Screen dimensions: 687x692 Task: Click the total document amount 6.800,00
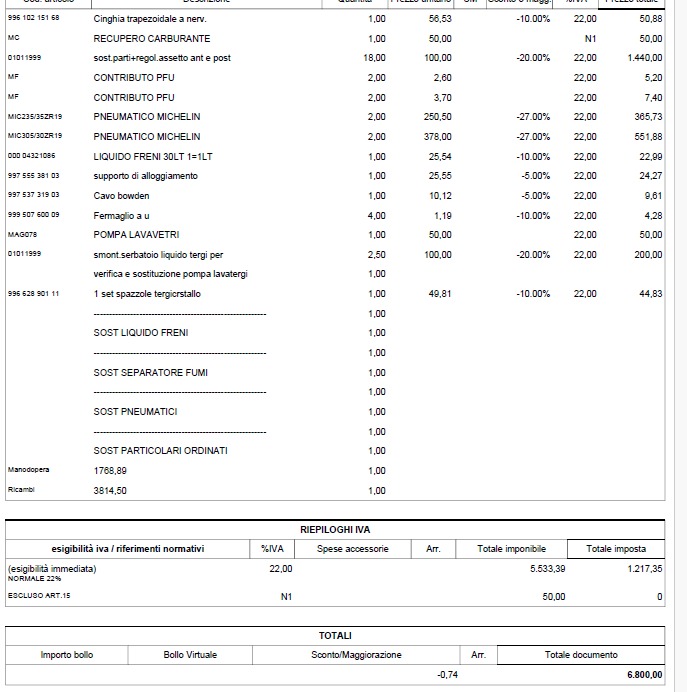pos(644,676)
